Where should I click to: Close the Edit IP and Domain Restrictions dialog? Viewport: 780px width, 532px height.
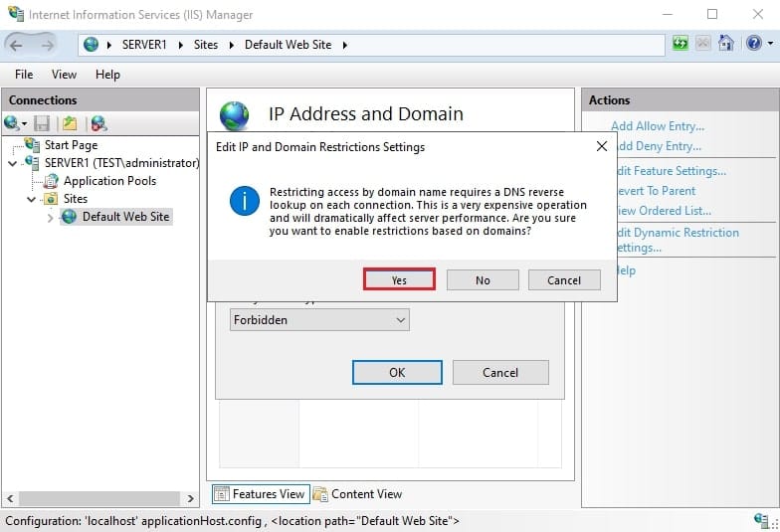[x=601, y=146]
